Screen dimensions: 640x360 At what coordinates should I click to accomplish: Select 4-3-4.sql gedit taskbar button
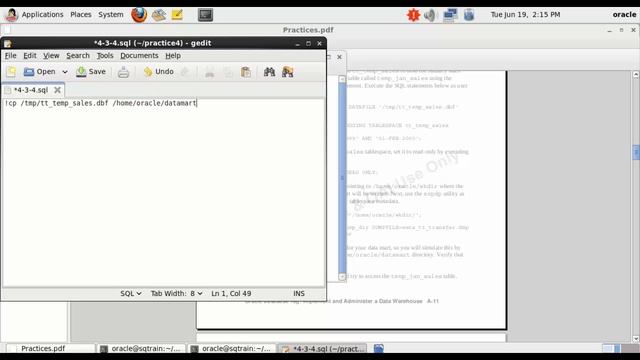coord(322,349)
